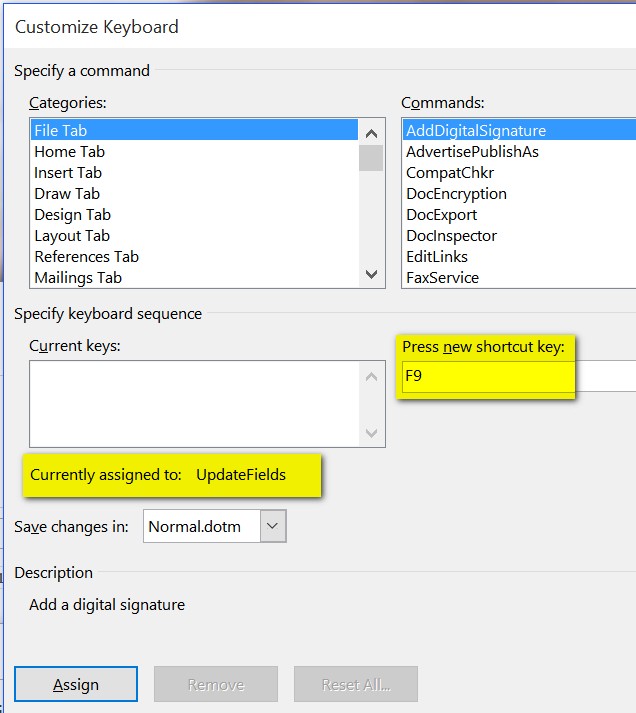Click the Categories list scroll up arrow
This screenshot has height=713, width=636.
pos(371,133)
